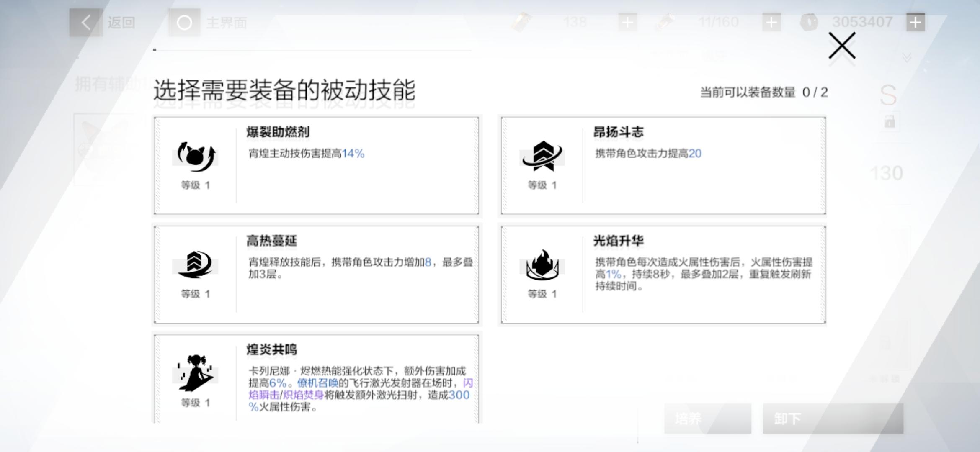Click the description 宵煌主动技伤害提高14%
980x452 pixels.
click(307, 154)
